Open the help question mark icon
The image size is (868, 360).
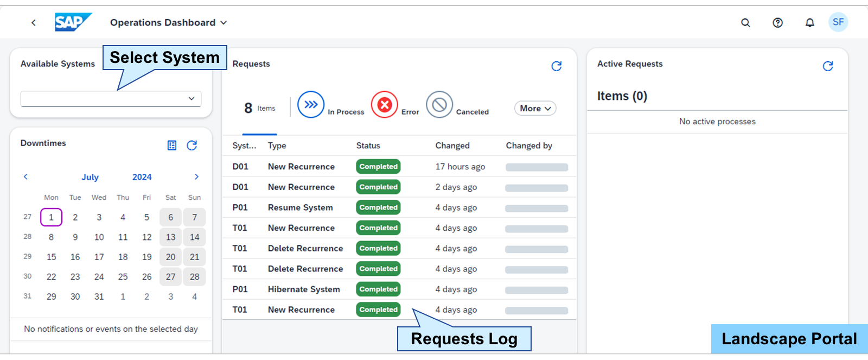click(777, 23)
